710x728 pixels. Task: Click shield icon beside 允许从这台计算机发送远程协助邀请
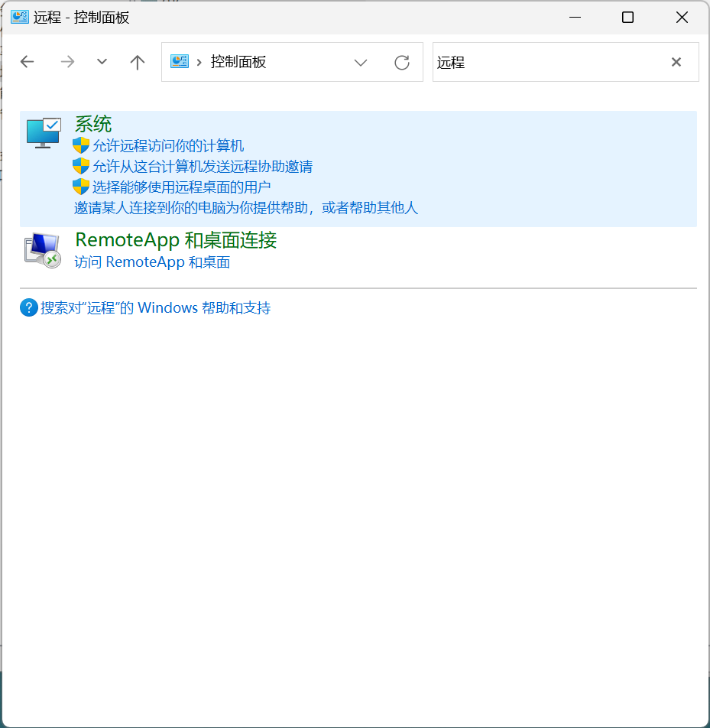(x=81, y=166)
